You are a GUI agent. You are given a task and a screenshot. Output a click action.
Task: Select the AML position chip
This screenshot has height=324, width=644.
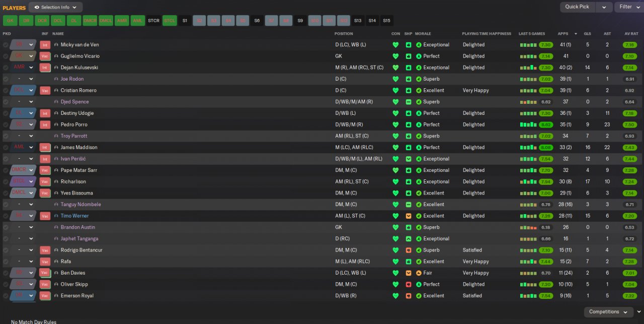point(137,21)
